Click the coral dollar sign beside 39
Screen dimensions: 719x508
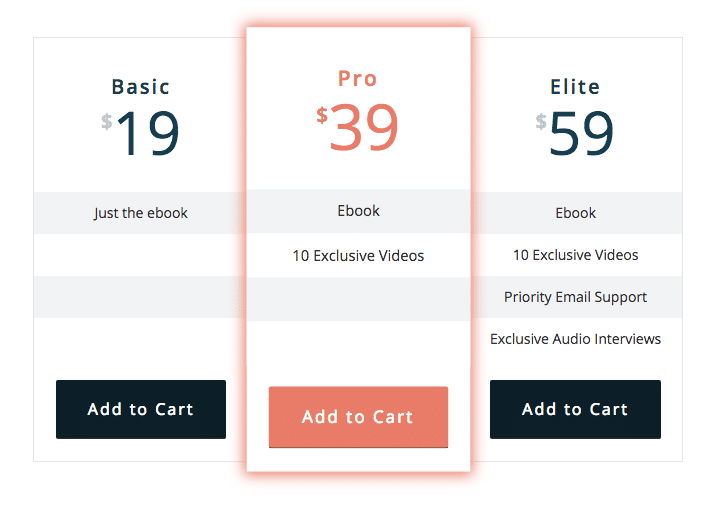[322, 115]
